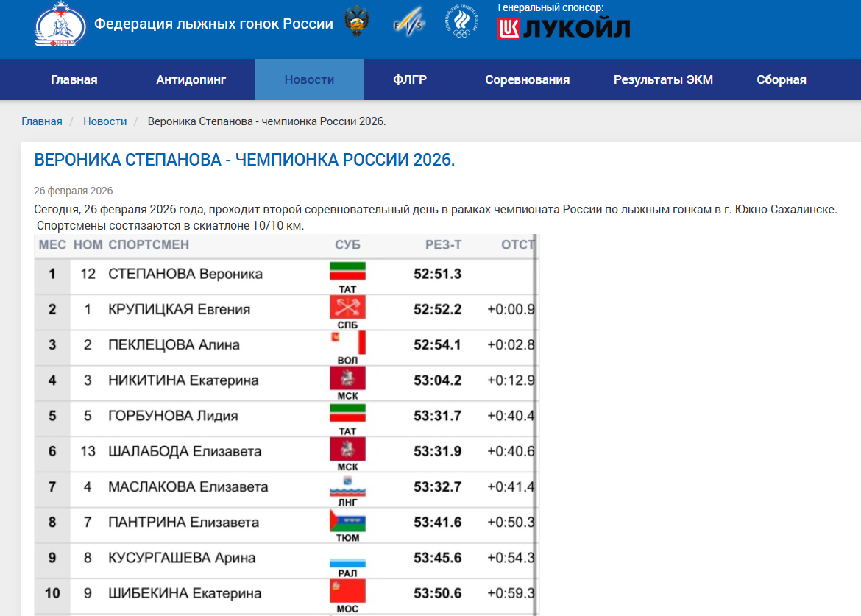Switch to the Сборная tab

tap(780, 79)
